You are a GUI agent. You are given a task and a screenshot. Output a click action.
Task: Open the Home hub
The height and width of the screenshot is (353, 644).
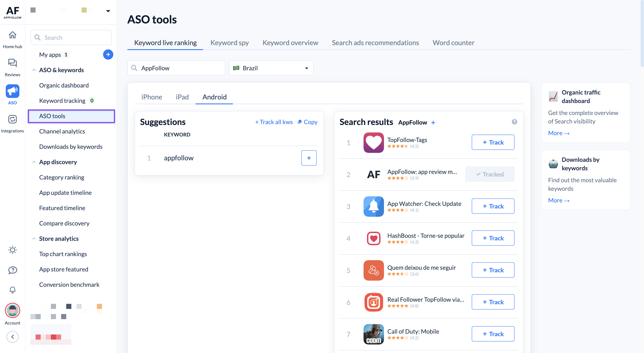pos(12,39)
